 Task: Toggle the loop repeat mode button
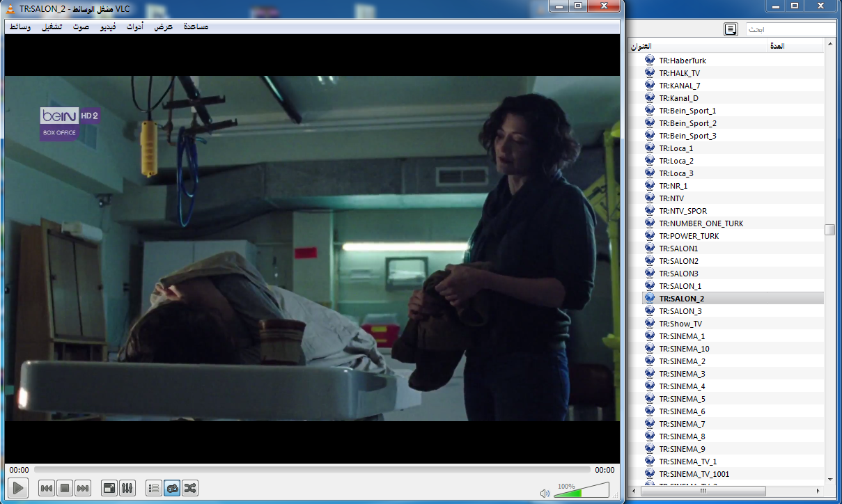pos(172,488)
